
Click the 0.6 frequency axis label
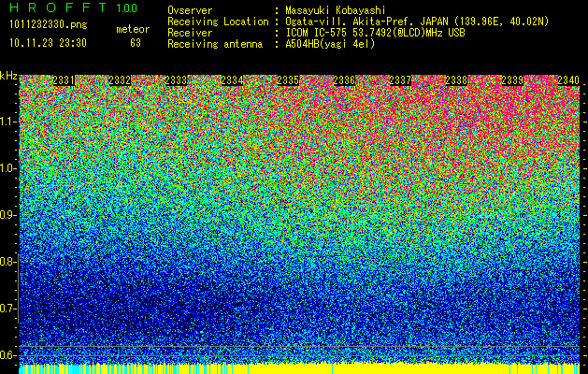[7, 355]
